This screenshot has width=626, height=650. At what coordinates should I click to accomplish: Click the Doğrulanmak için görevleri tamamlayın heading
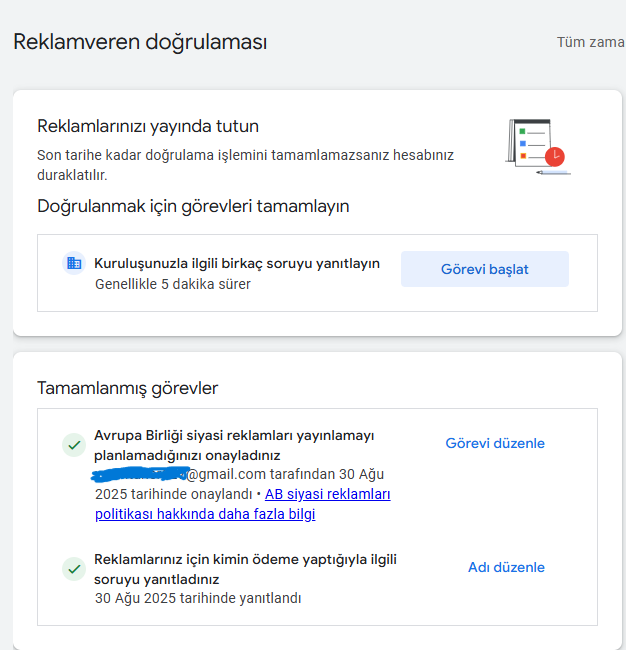point(193,206)
